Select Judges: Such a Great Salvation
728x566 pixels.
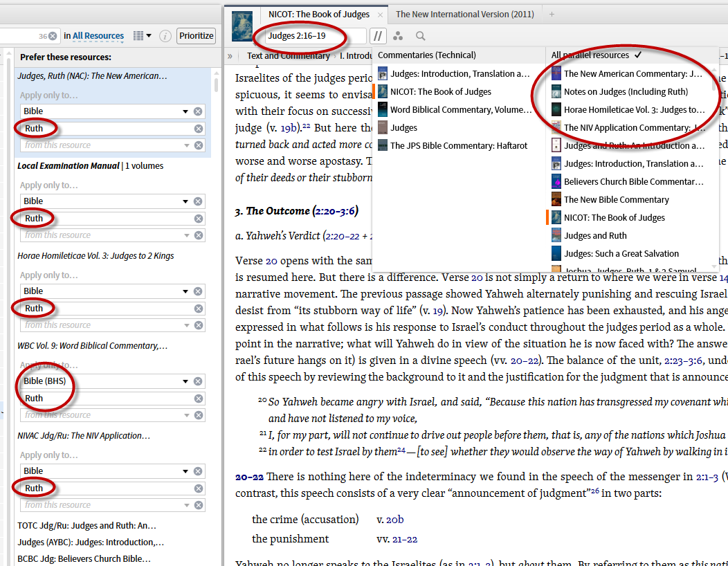[615, 254]
